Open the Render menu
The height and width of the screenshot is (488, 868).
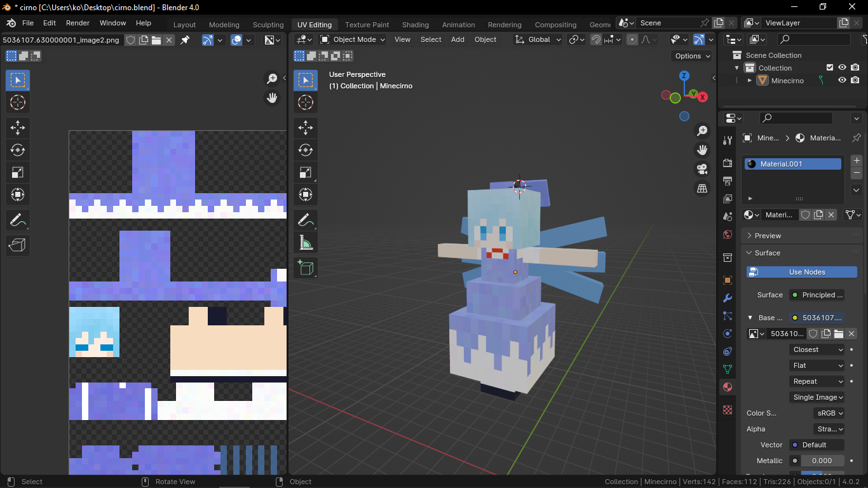[x=78, y=23]
